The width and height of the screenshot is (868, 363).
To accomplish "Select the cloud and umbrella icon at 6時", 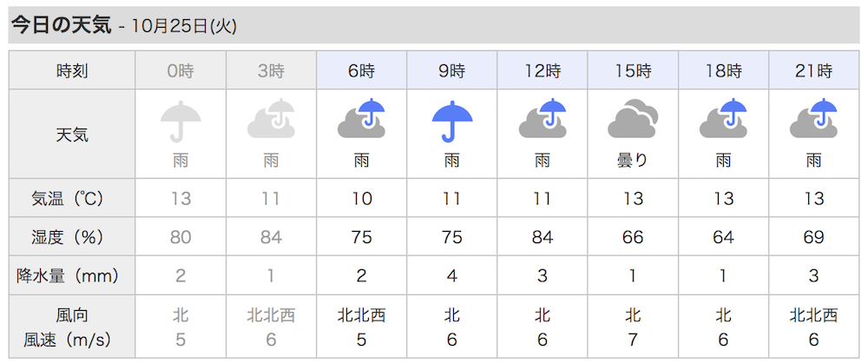I will point(361,119).
